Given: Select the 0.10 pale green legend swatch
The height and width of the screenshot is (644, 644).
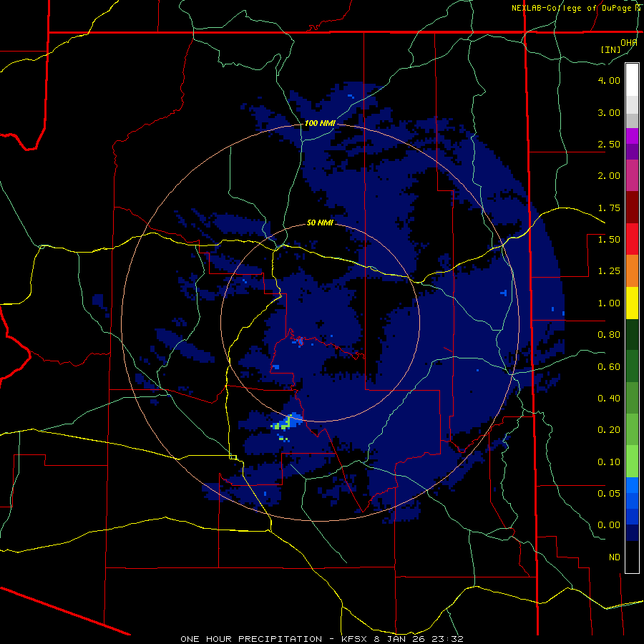Looking at the screenshot, I should tap(632, 462).
